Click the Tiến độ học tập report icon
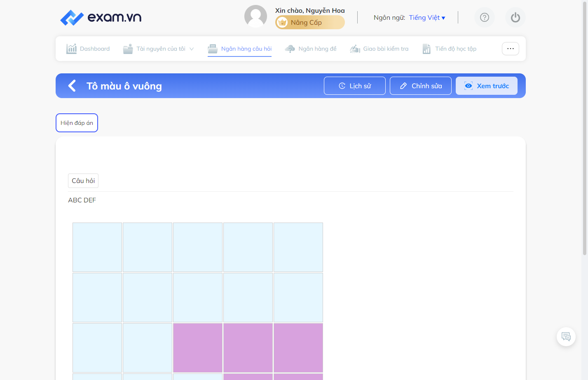Image resolution: width=588 pixels, height=380 pixels. (426, 49)
